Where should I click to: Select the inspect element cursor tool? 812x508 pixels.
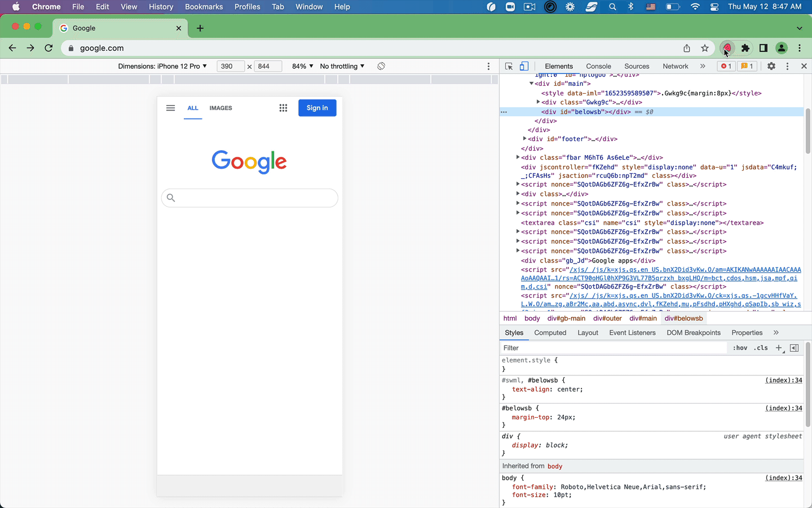(x=508, y=66)
